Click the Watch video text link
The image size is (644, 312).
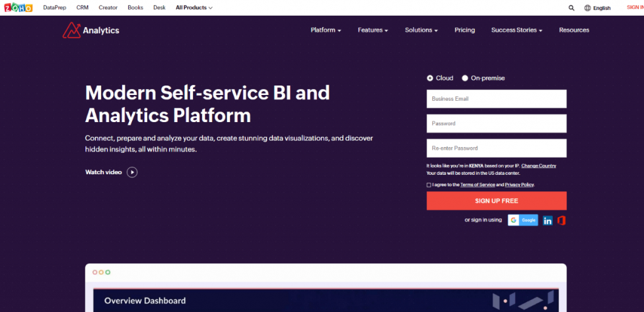pyautogui.click(x=104, y=172)
